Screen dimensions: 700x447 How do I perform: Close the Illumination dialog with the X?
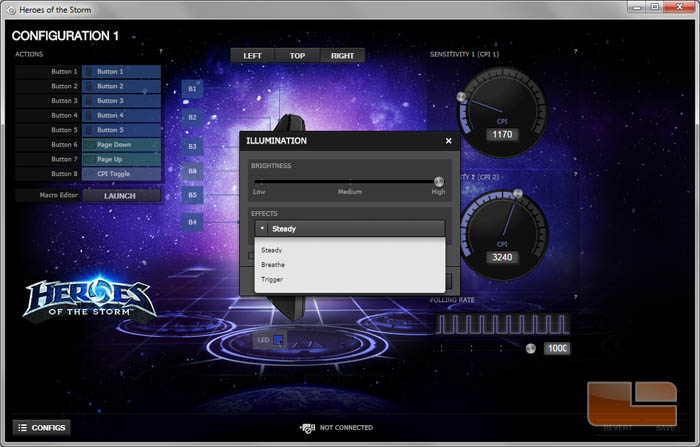(x=448, y=141)
